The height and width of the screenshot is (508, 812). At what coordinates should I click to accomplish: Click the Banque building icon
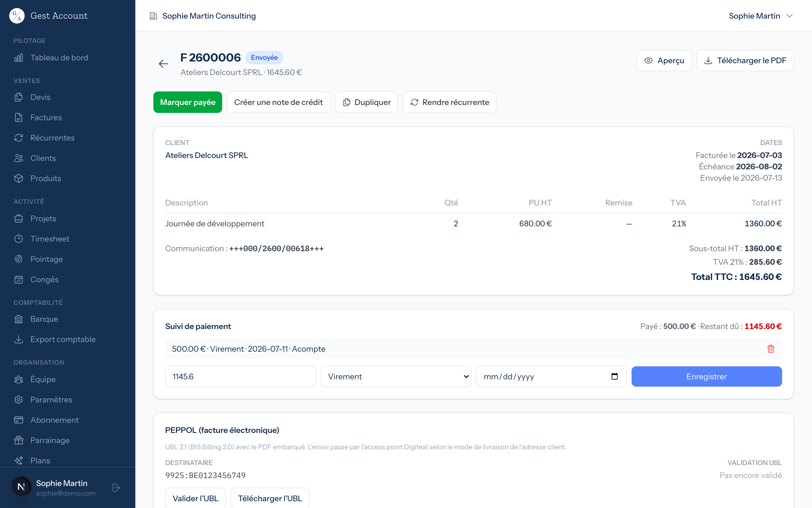coord(19,319)
